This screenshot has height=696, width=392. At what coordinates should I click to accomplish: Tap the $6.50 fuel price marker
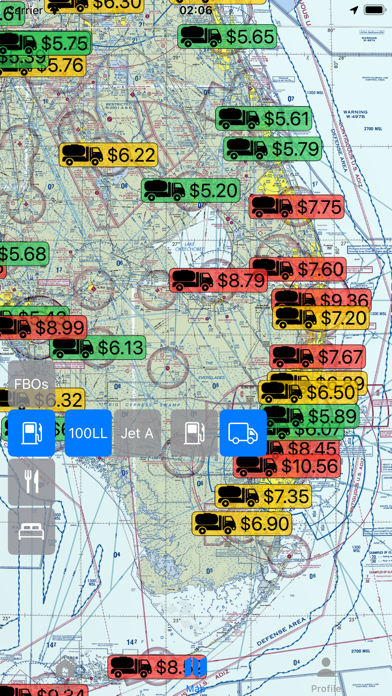click(309, 392)
